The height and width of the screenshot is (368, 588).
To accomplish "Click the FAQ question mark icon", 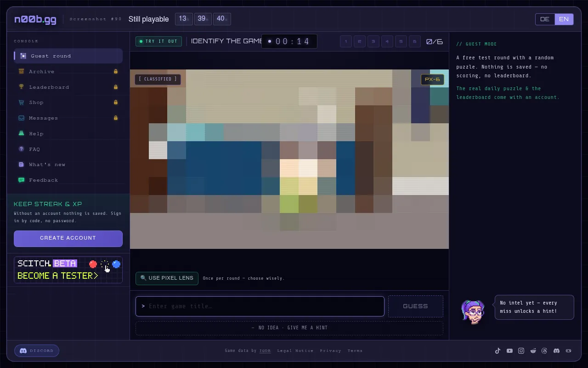I will click(x=21, y=149).
